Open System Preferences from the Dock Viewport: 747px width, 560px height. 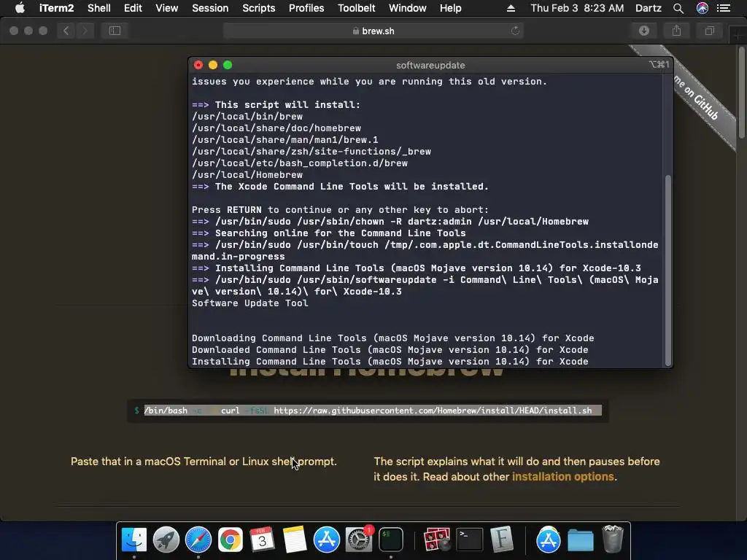(x=359, y=540)
